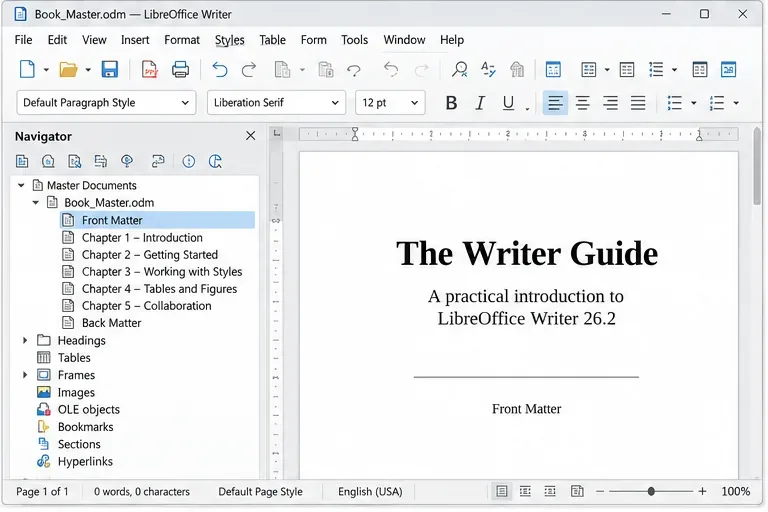Center align the paragraph
768x512 pixels.
[x=582, y=103]
